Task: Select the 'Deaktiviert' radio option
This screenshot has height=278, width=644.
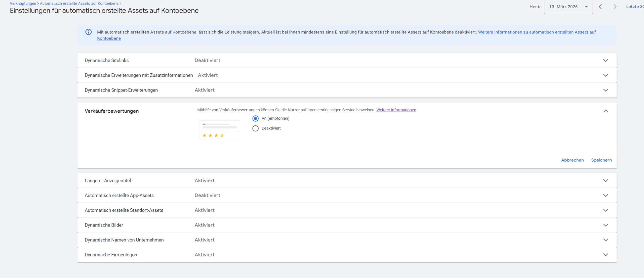Action: click(x=255, y=128)
